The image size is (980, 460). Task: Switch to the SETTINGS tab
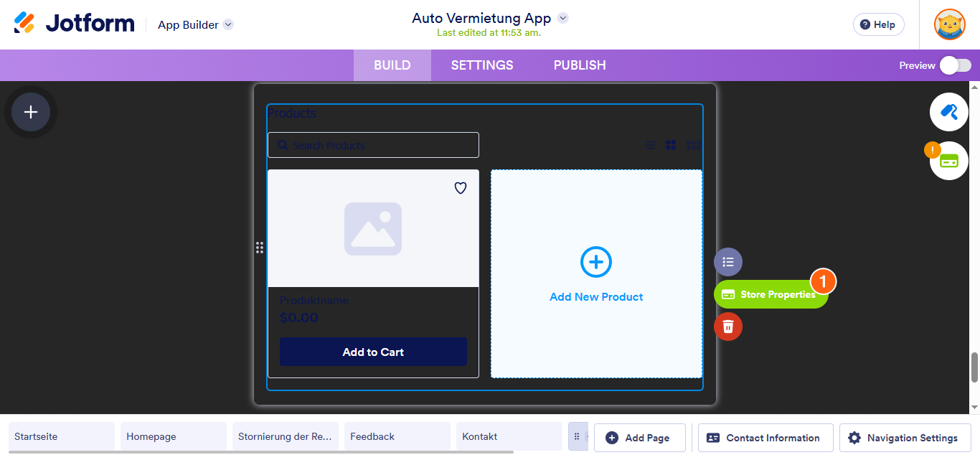click(x=481, y=65)
